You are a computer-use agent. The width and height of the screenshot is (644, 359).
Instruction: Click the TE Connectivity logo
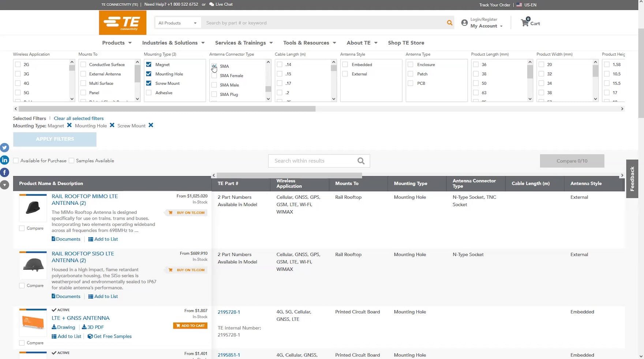123,23
